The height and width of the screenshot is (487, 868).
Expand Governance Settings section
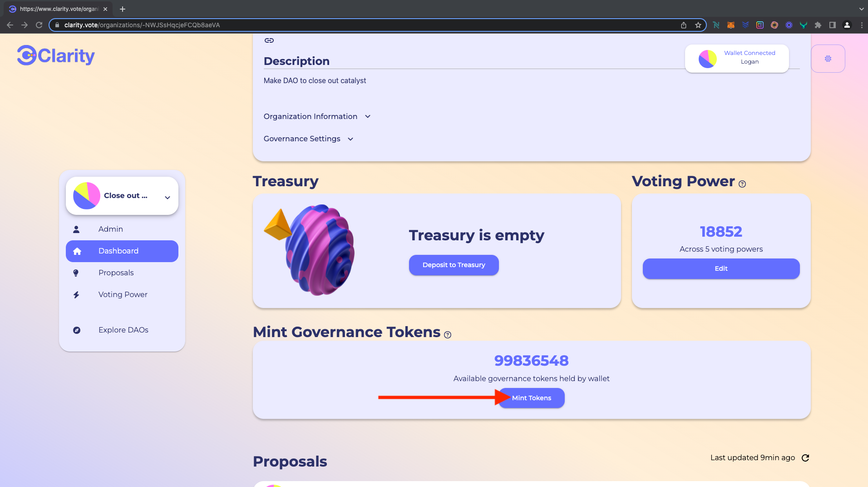point(308,139)
